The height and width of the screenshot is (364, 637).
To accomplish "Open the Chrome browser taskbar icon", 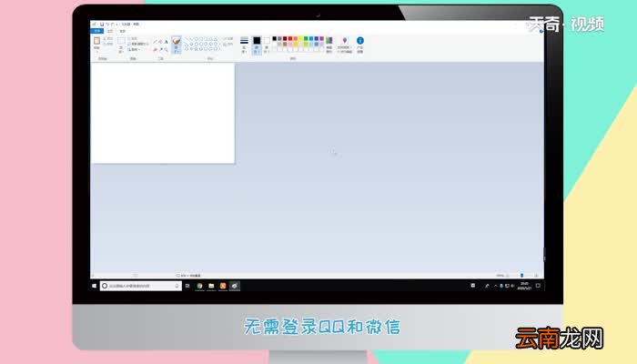I will pos(199,286).
